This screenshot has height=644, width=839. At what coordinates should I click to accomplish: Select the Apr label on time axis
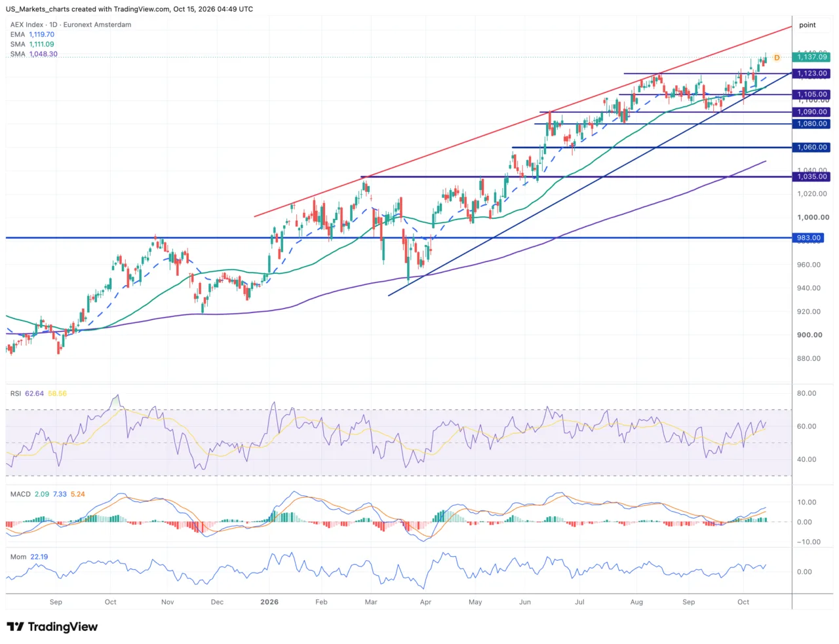[425, 602]
